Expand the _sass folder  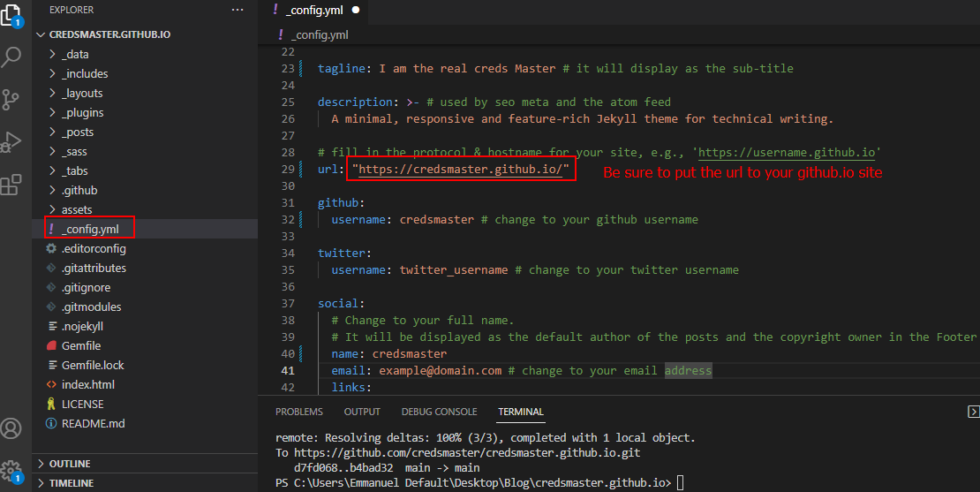point(52,151)
